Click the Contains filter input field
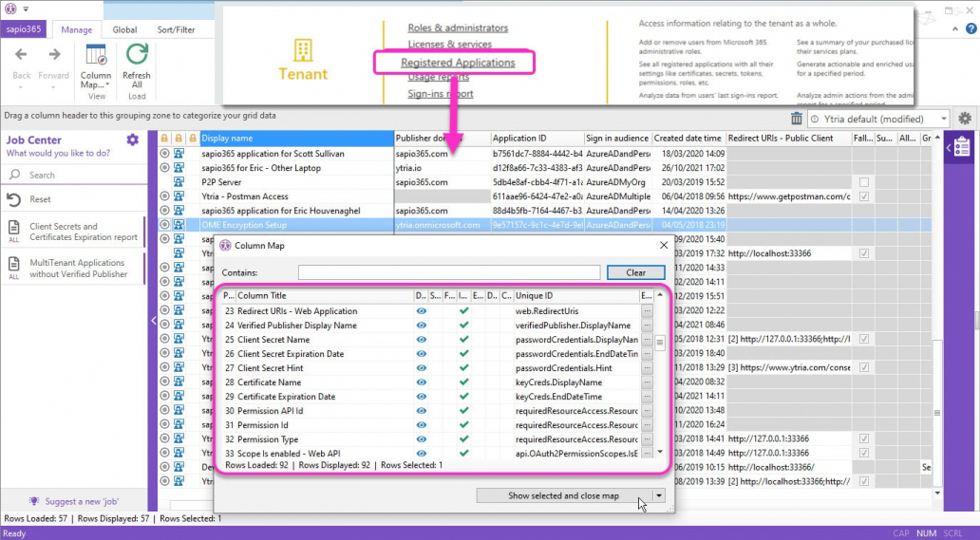980x540 pixels. tap(449, 272)
